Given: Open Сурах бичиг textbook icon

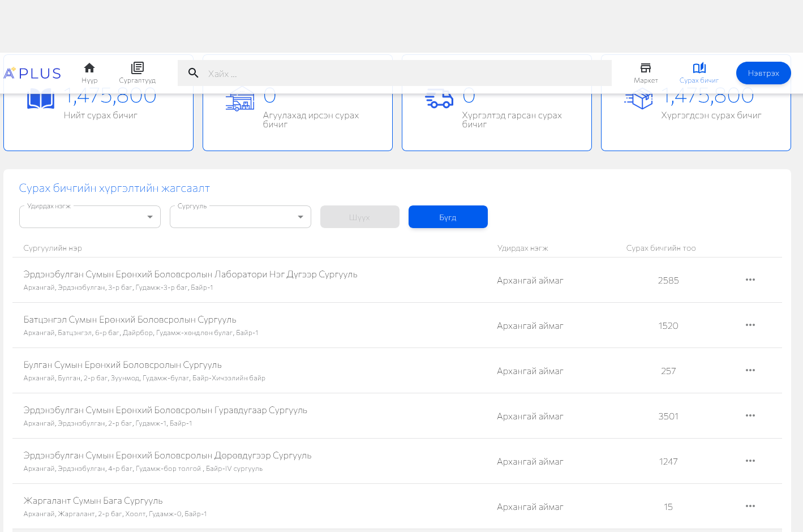Looking at the screenshot, I should tap(699, 68).
